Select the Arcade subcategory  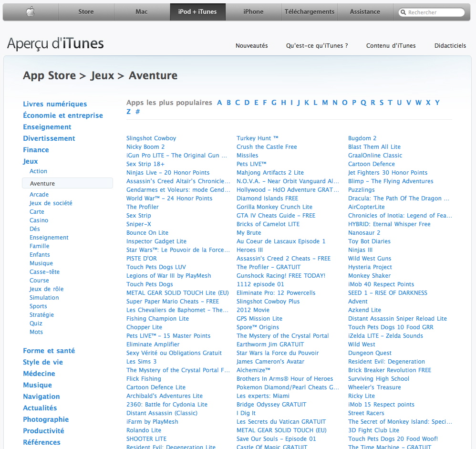point(39,194)
